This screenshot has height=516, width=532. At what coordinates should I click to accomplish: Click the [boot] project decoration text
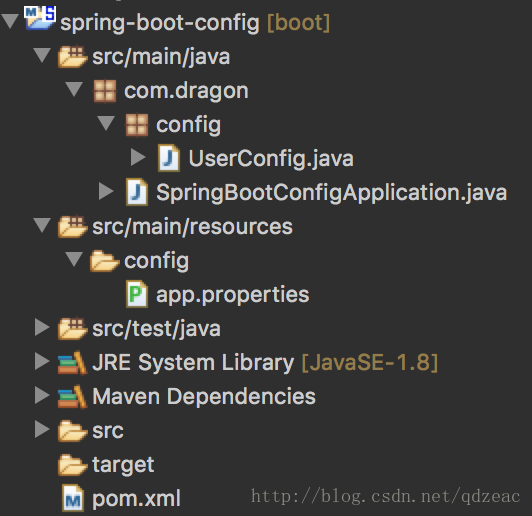(299, 23)
